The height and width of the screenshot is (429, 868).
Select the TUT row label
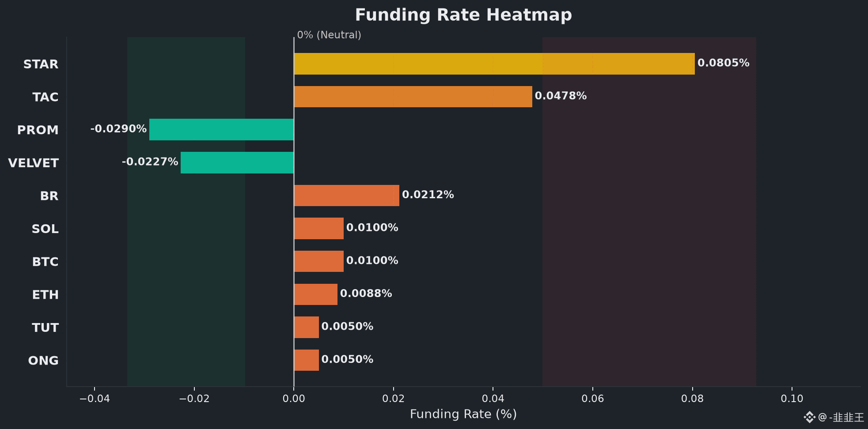(45, 328)
